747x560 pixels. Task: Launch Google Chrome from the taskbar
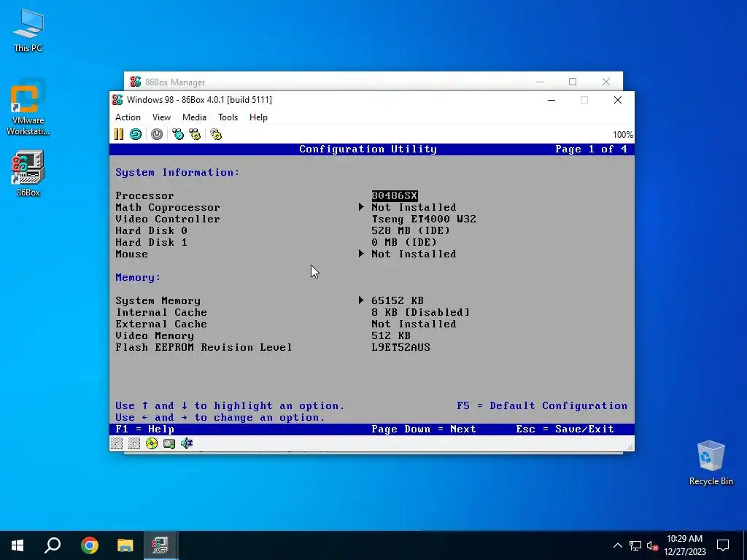coord(89,545)
